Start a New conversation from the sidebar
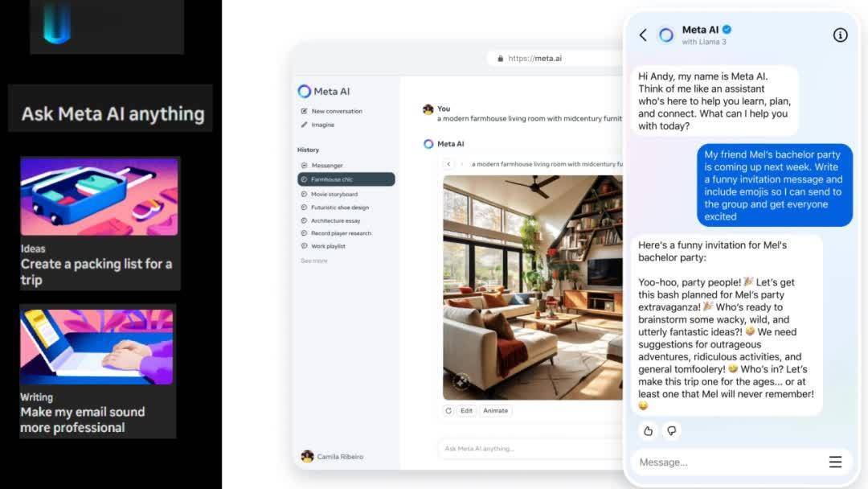The height and width of the screenshot is (489, 868). 336,111
